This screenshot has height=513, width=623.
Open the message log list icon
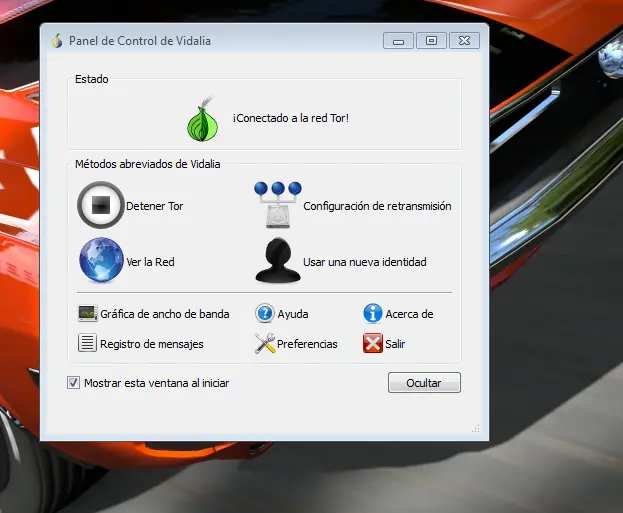pos(87,343)
